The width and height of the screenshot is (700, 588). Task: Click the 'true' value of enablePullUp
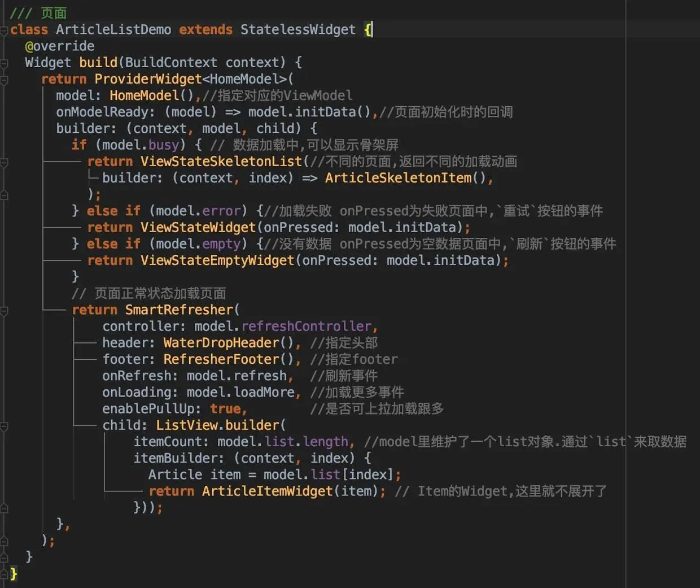pyautogui.click(x=225, y=409)
